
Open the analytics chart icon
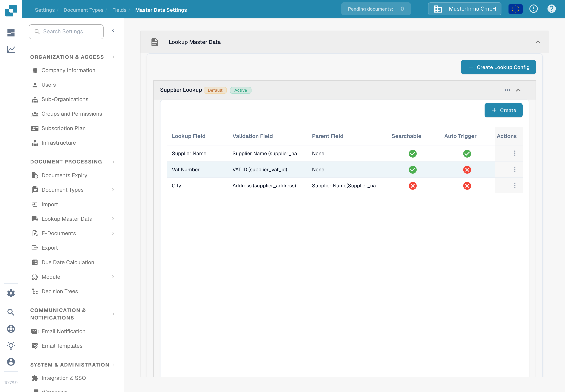tap(11, 49)
